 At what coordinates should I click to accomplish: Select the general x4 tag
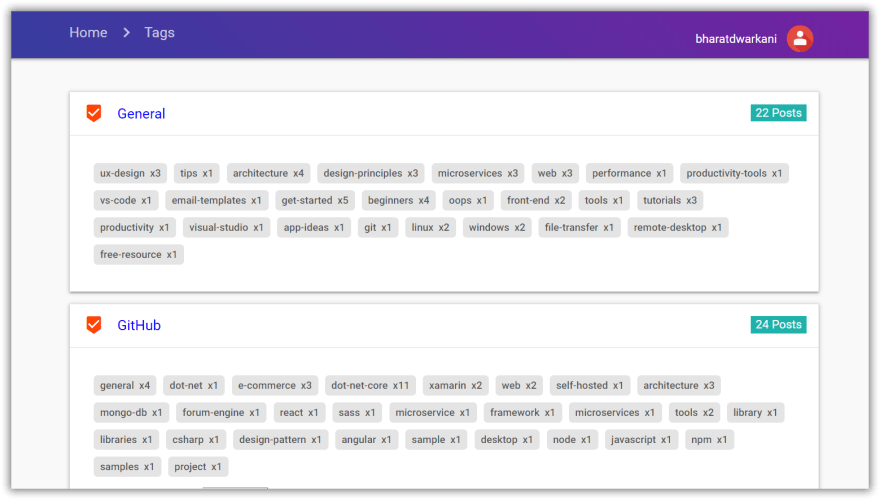[x=125, y=386]
